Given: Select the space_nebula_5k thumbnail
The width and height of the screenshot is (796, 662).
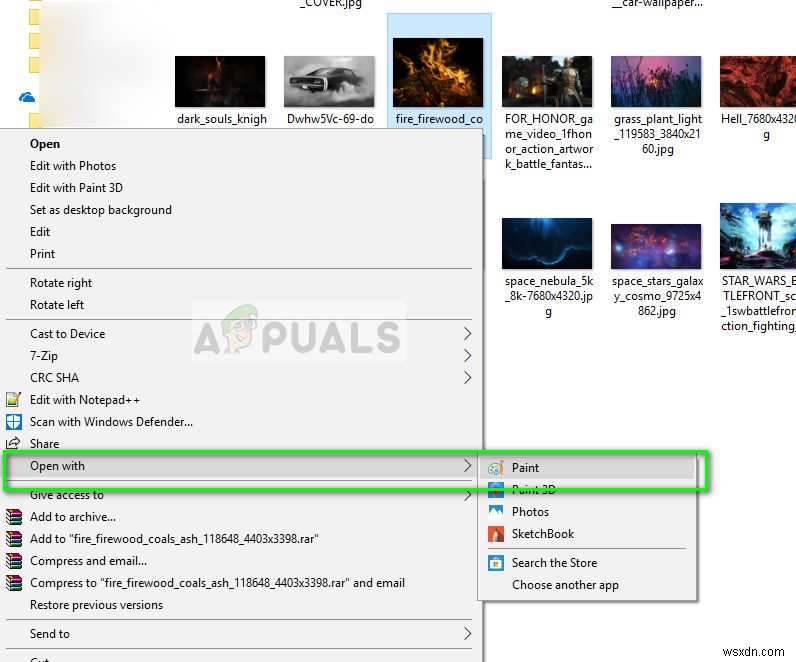Looking at the screenshot, I should [x=547, y=243].
